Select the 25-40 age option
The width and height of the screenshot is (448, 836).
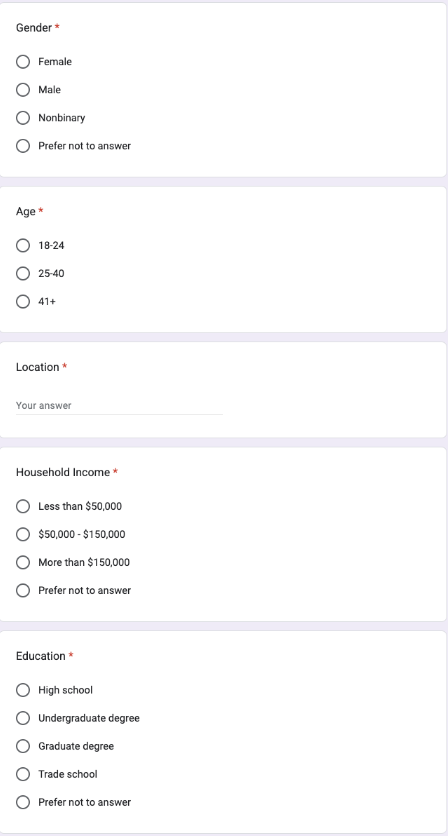23,274
